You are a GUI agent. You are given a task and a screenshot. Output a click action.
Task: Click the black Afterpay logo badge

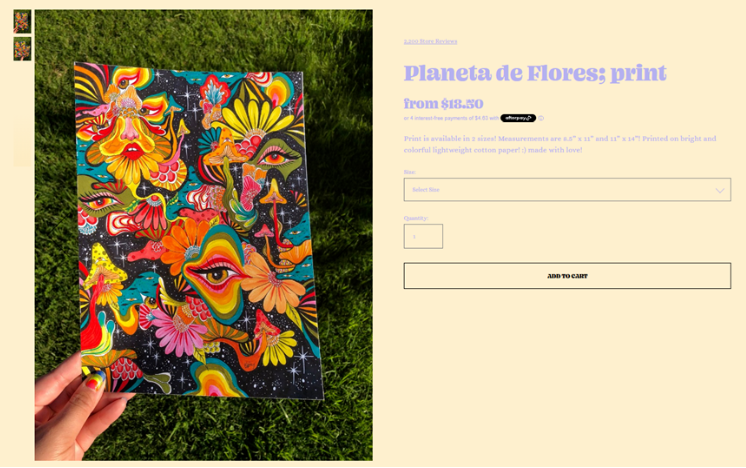coord(518,118)
